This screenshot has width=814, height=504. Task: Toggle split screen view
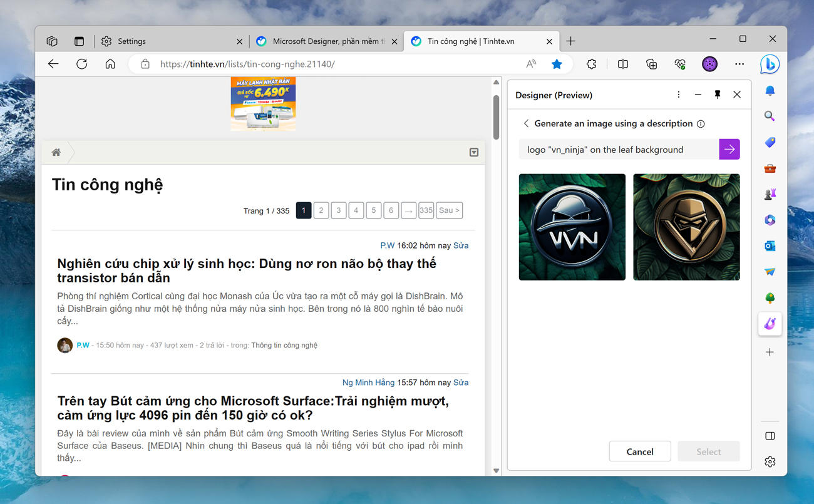coord(622,64)
